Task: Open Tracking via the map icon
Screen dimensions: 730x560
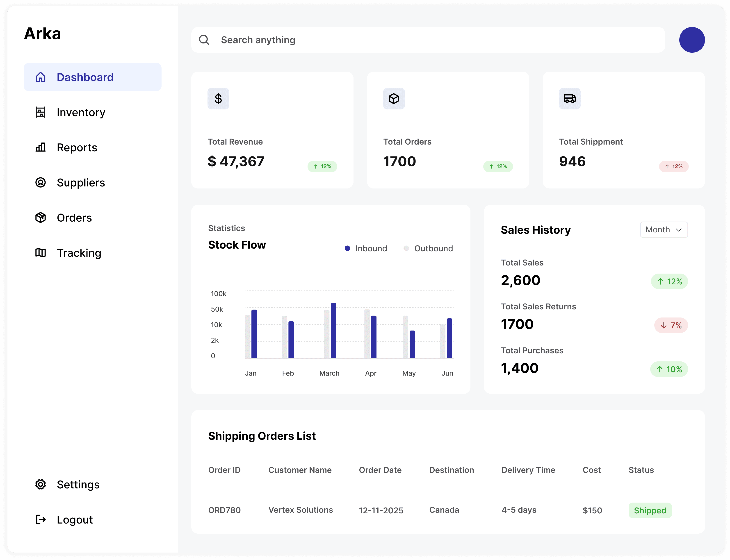Action: (x=41, y=253)
